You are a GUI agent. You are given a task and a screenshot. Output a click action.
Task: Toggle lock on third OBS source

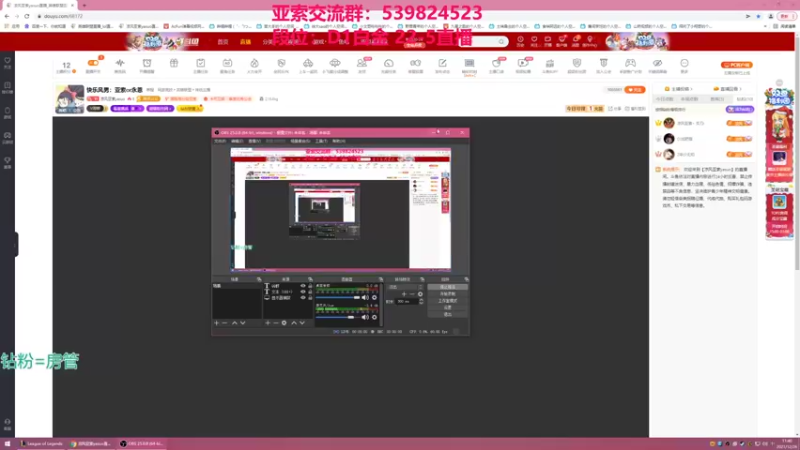[310, 297]
